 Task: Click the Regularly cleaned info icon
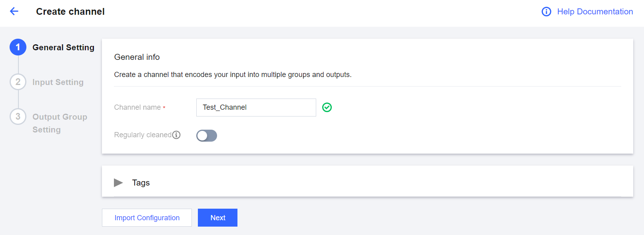pyautogui.click(x=176, y=135)
